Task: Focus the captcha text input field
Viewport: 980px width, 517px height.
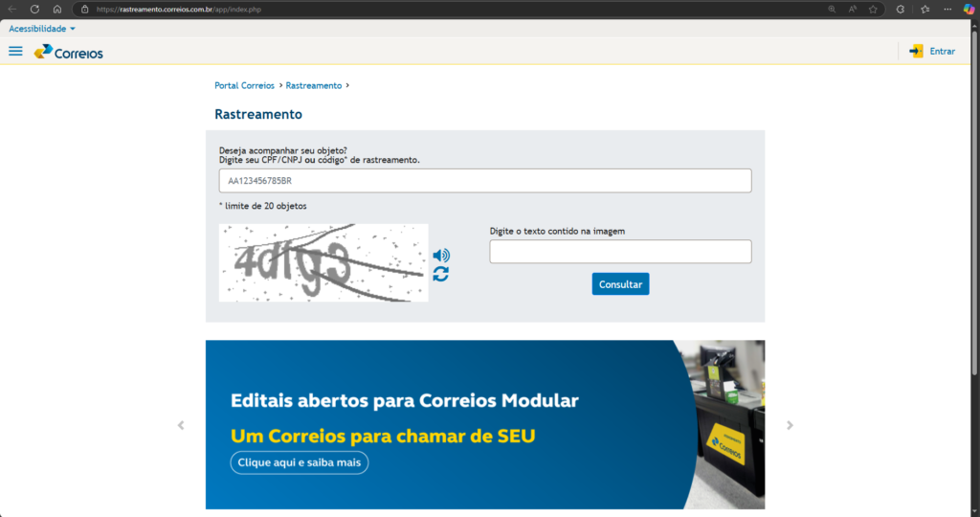Action: click(x=620, y=251)
